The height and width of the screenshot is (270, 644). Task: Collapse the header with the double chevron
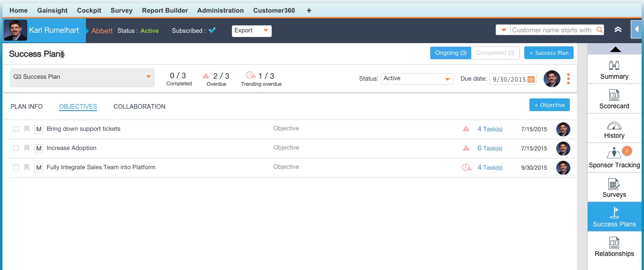pyautogui.click(x=618, y=29)
